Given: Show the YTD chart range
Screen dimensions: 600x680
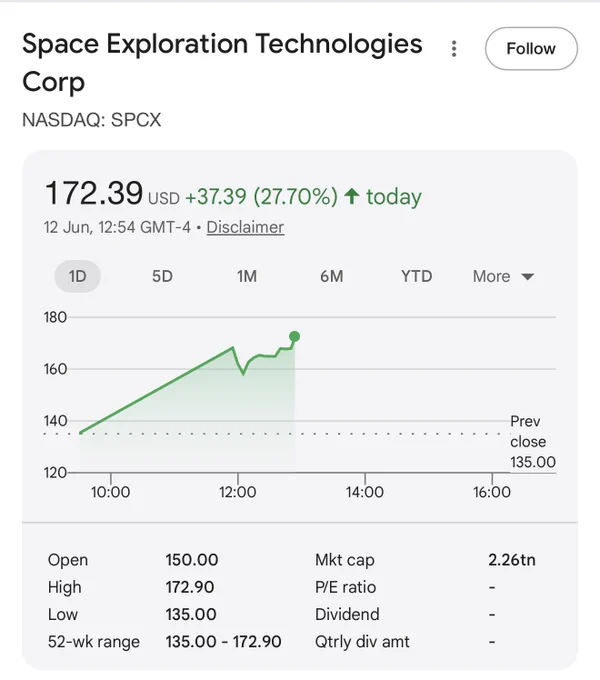Looking at the screenshot, I should point(417,276).
